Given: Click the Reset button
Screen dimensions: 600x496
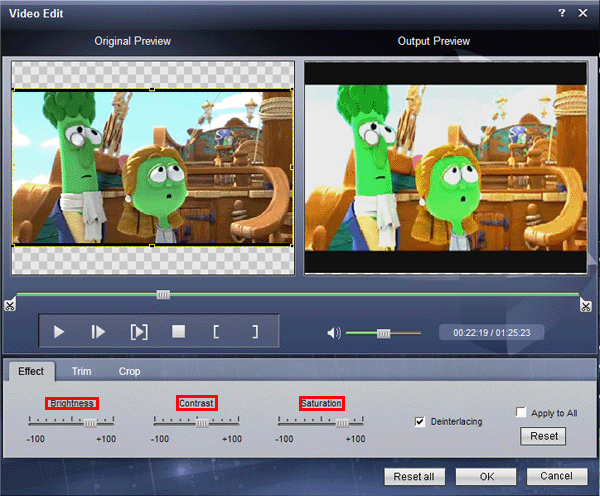Looking at the screenshot, I should [543, 436].
